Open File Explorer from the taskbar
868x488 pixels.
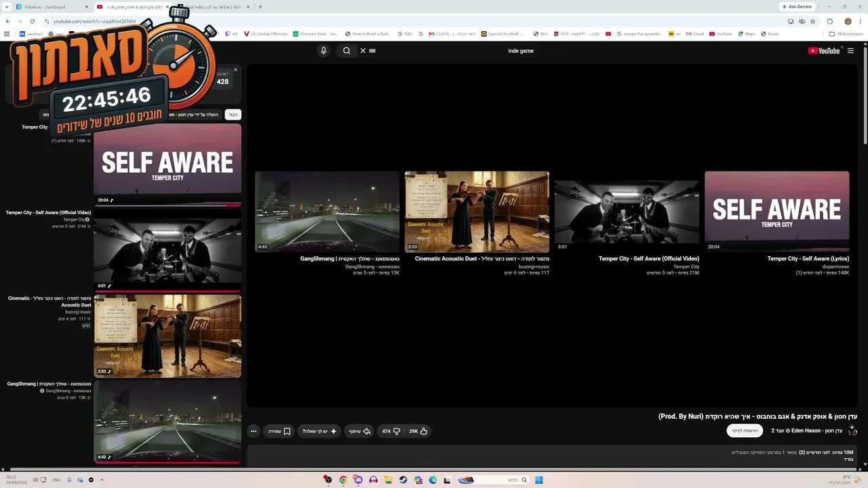click(388, 480)
